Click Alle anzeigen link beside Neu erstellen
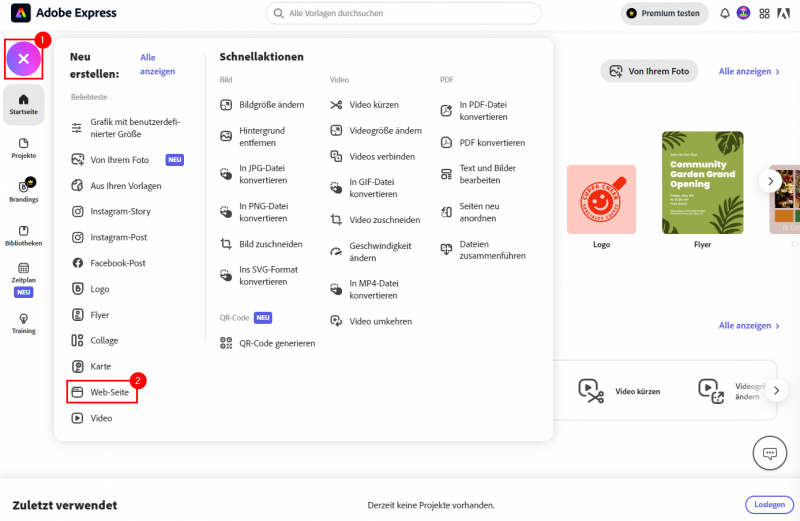The image size is (800, 521). 157,64
